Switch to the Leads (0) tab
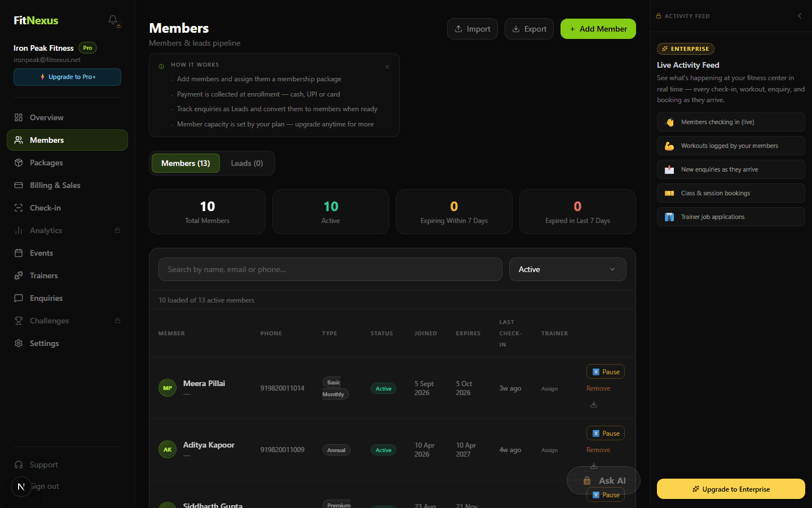The image size is (812, 508). click(x=247, y=163)
